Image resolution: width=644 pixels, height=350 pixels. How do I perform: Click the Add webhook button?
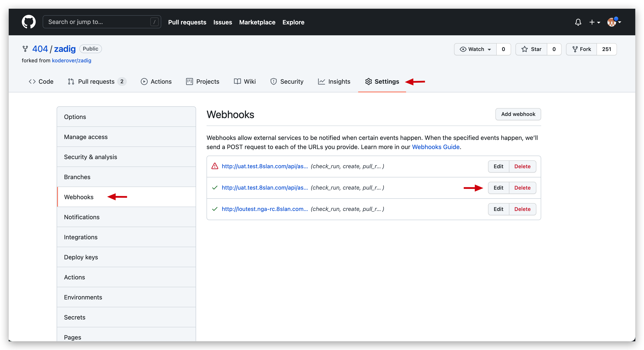click(x=518, y=114)
